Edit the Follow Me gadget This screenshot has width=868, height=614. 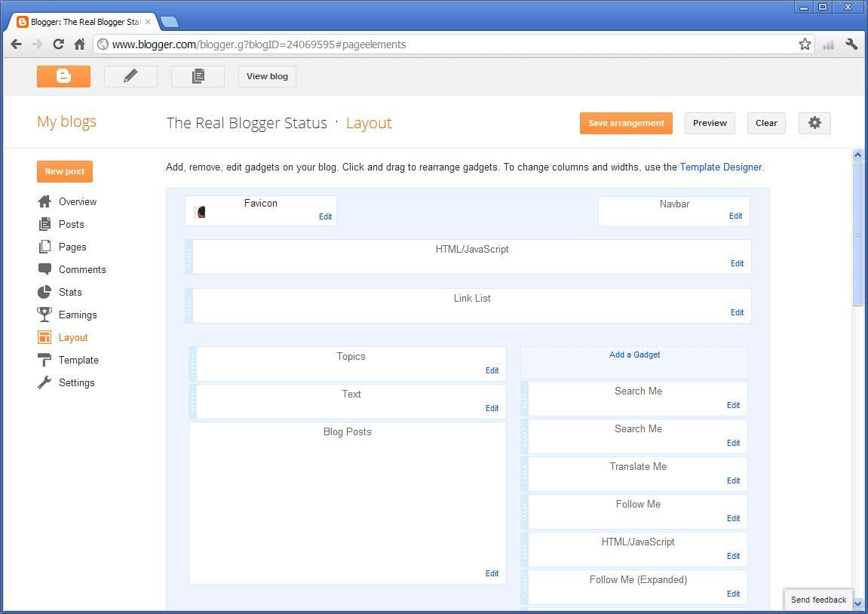[x=734, y=519]
